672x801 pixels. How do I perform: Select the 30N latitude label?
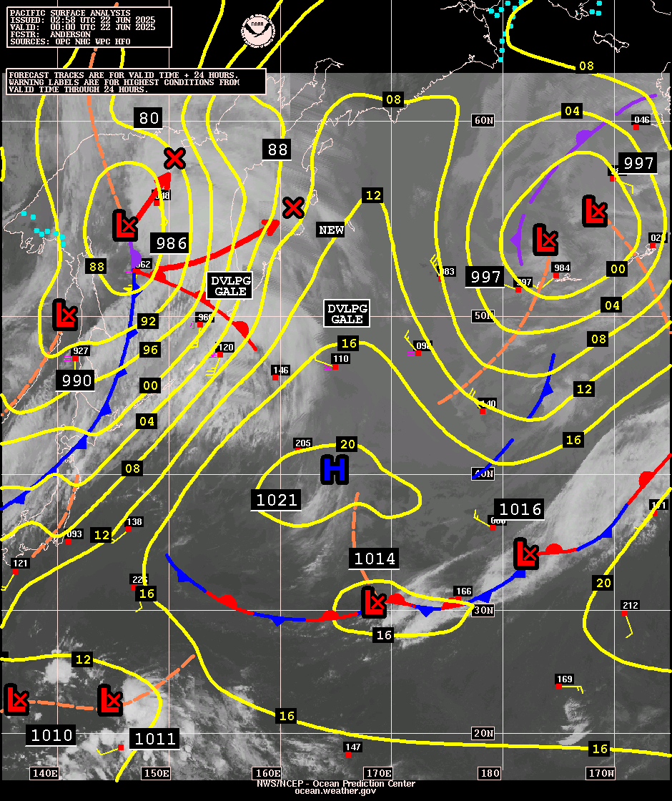click(483, 611)
